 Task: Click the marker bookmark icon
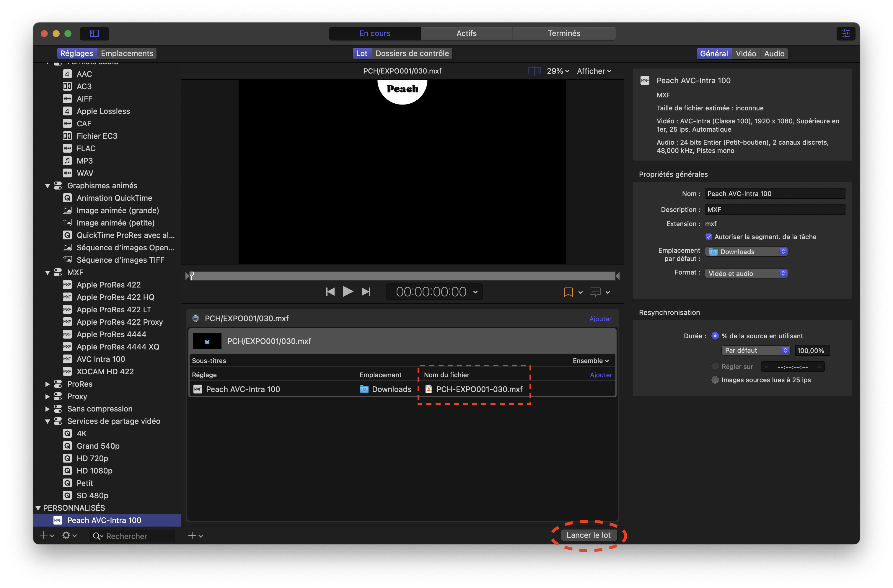(568, 292)
